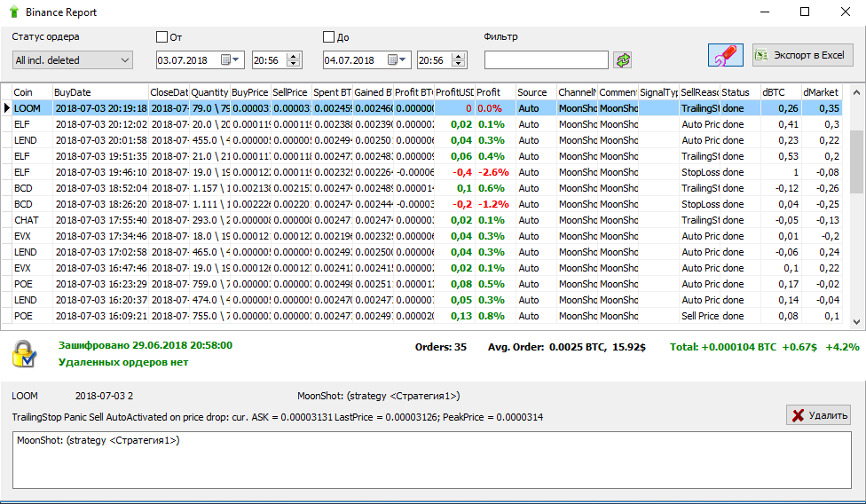Image resolution: width=866 pixels, height=504 pixels.
Task: Click the comment text area
Action: point(432,461)
